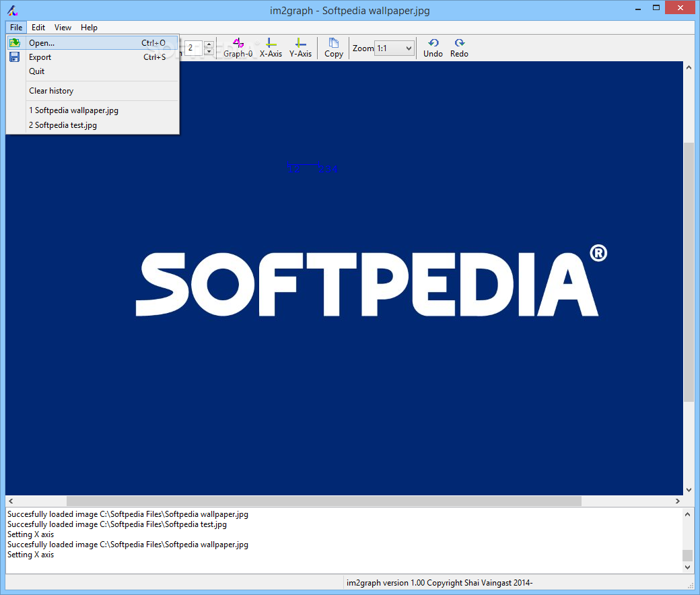Click log line loading Softpedia test.jpg

pyautogui.click(x=117, y=524)
